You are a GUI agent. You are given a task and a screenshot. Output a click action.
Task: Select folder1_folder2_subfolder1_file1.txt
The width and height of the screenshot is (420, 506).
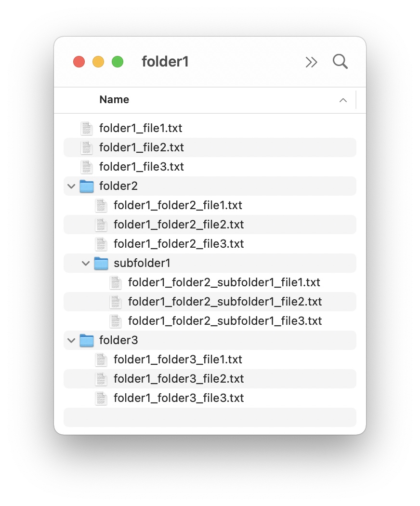(210, 282)
